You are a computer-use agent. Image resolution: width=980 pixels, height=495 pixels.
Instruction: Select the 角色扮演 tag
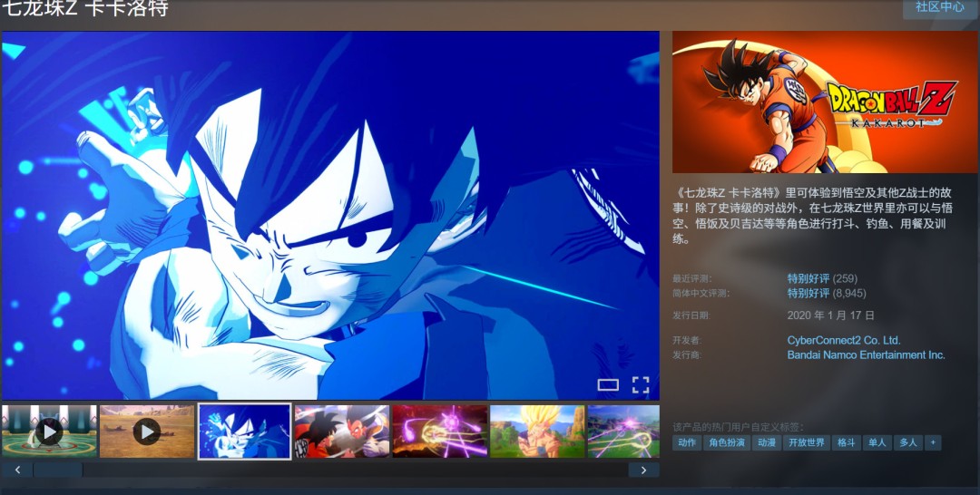pyautogui.click(x=727, y=442)
